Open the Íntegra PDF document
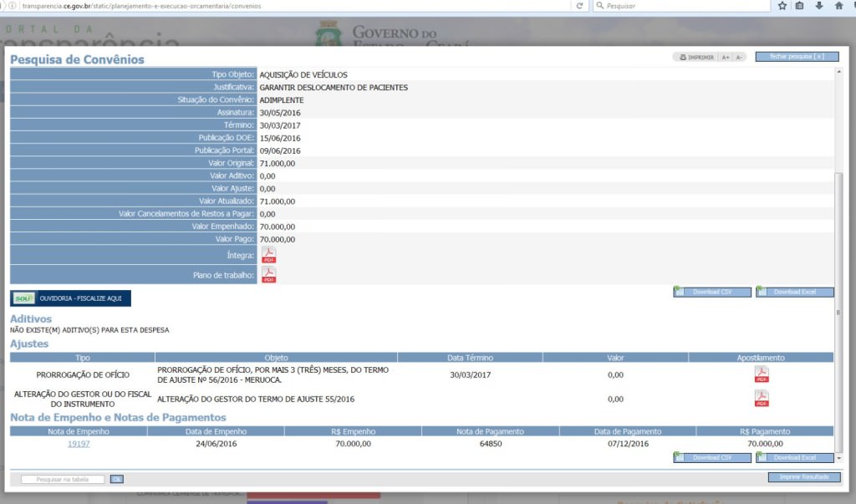Viewport: 856px width, 504px height. (x=268, y=255)
